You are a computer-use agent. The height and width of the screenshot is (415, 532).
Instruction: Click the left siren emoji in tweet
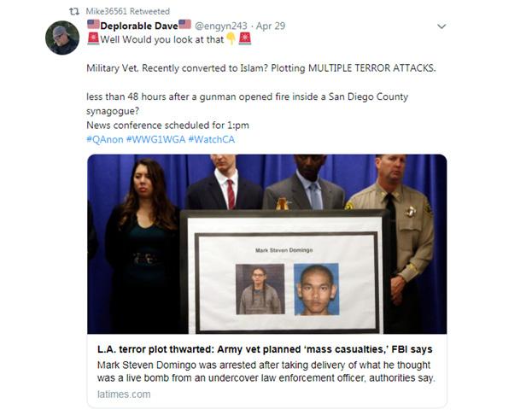point(93,38)
